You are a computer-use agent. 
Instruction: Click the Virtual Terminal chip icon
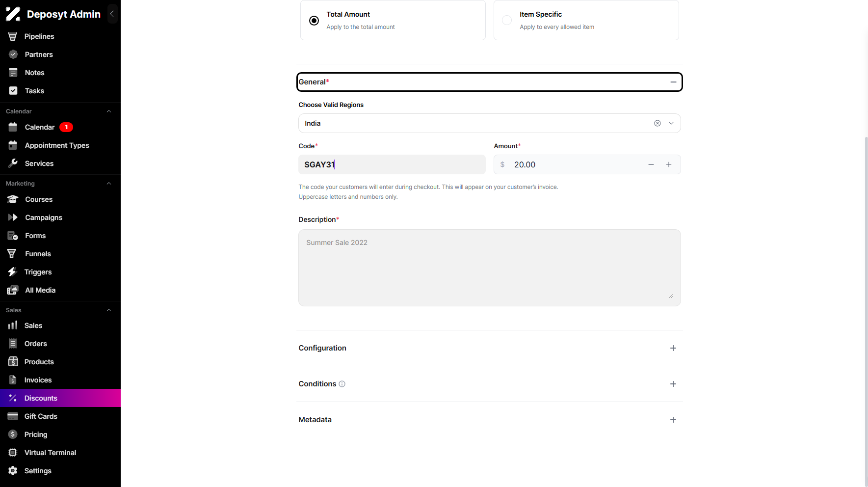pyautogui.click(x=13, y=453)
